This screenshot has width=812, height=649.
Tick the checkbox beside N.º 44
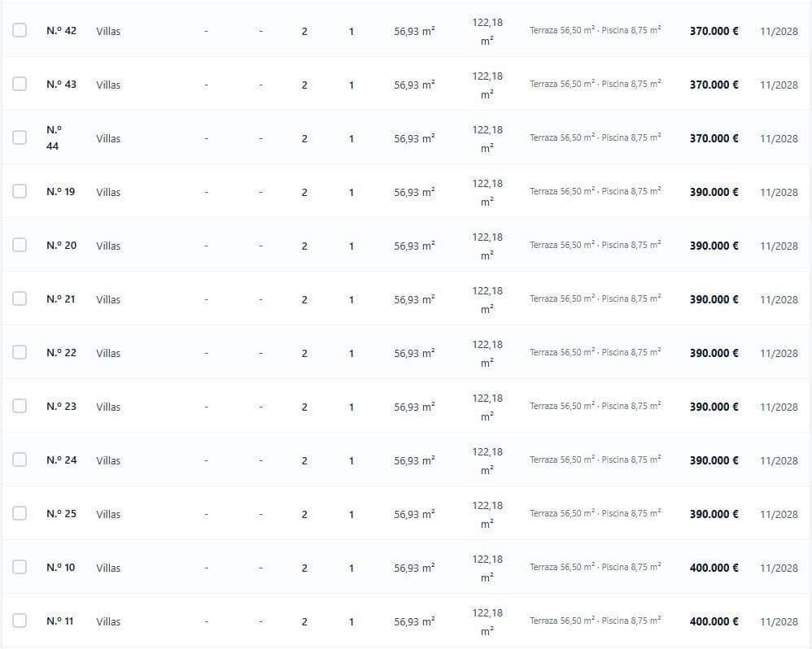pos(20,137)
